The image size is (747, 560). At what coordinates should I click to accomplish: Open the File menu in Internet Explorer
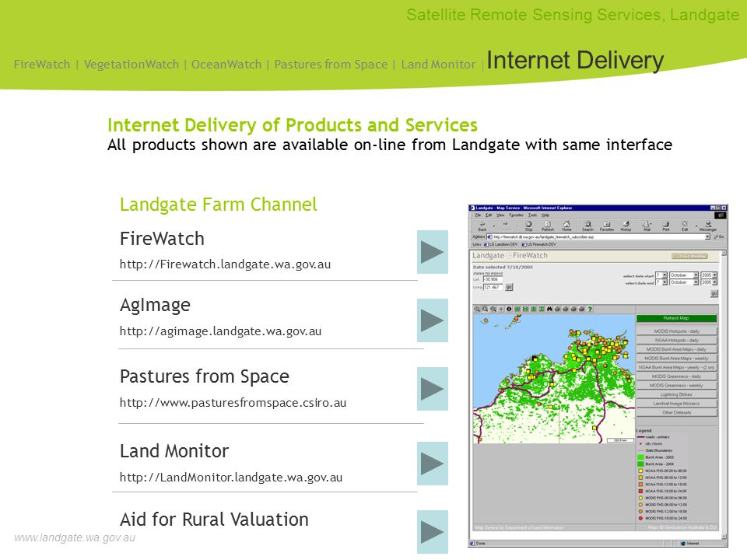point(478,215)
